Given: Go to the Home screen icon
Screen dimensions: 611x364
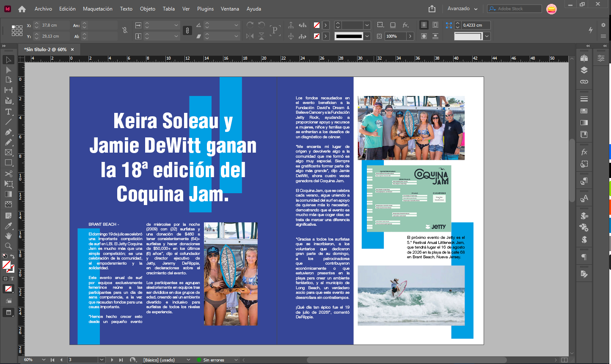Looking at the screenshot, I should click(22, 9).
